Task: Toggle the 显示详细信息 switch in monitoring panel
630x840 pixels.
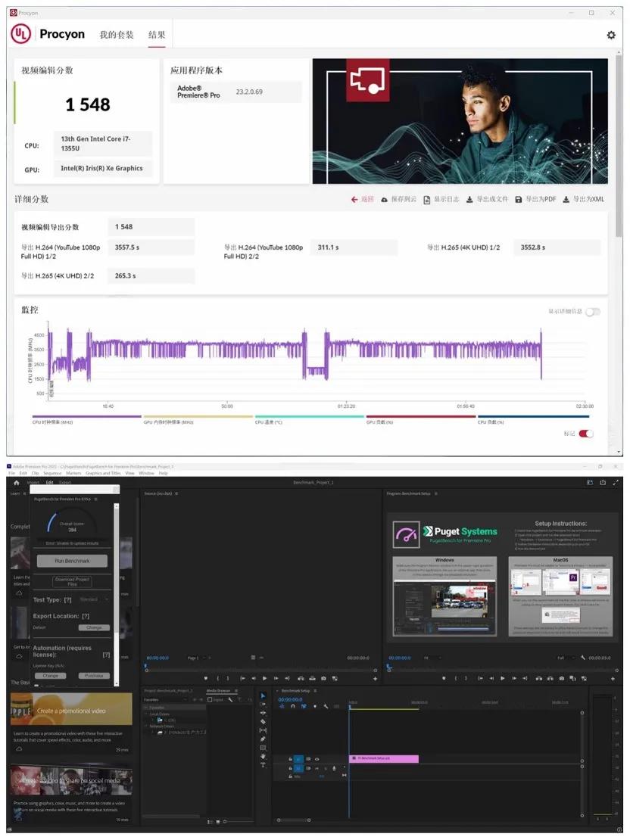Action: click(x=591, y=312)
